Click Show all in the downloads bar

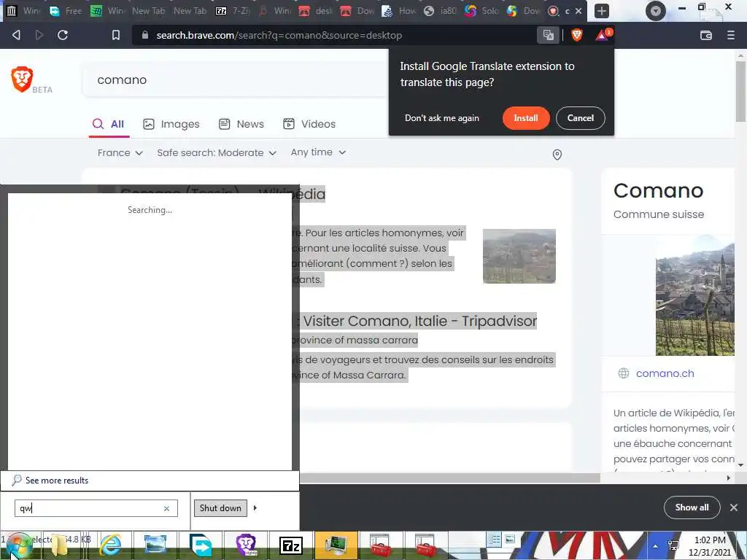pos(692,507)
